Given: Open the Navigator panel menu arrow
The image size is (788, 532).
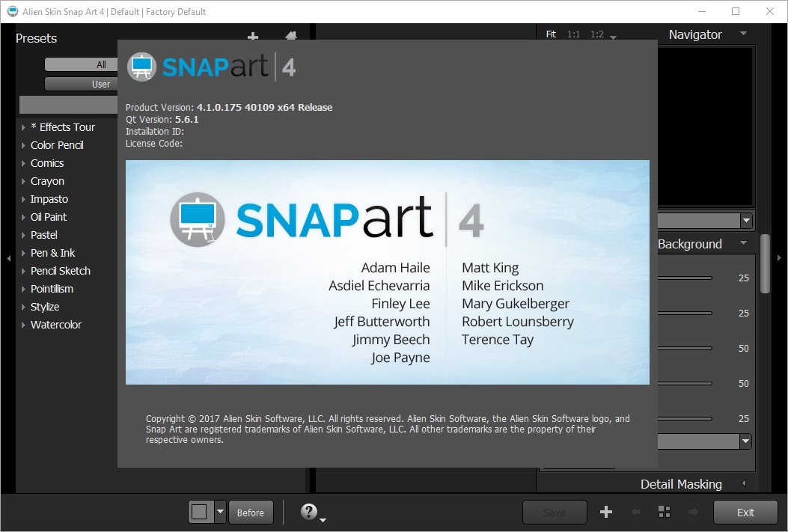Looking at the screenshot, I should [x=742, y=34].
